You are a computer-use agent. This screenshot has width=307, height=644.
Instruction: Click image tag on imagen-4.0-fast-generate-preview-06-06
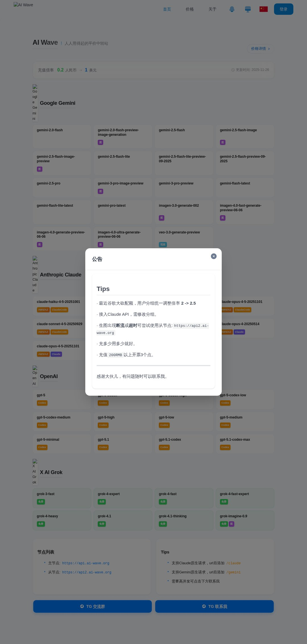223,218
